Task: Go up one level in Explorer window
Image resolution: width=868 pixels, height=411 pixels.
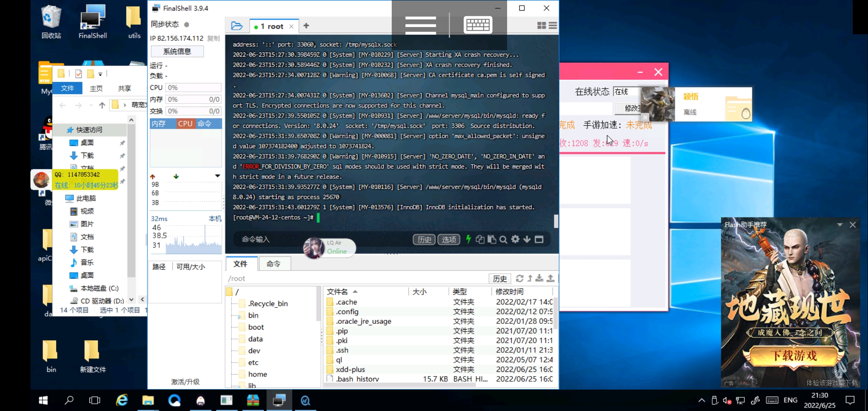Action: pos(102,105)
